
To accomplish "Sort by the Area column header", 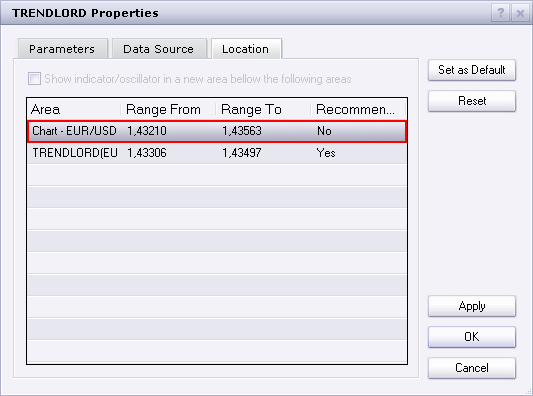I will [74, 109].
